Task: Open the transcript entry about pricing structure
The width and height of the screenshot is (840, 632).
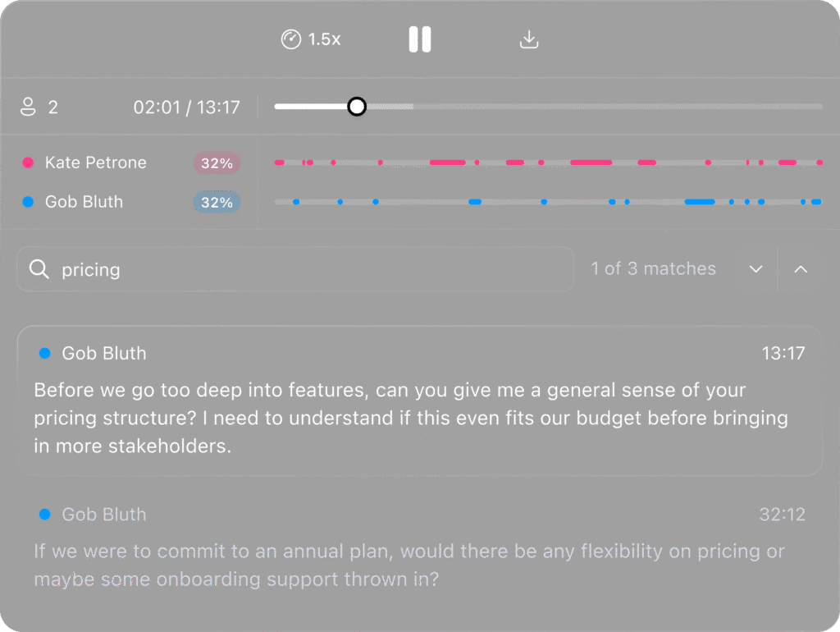Action: coord(410,418)
